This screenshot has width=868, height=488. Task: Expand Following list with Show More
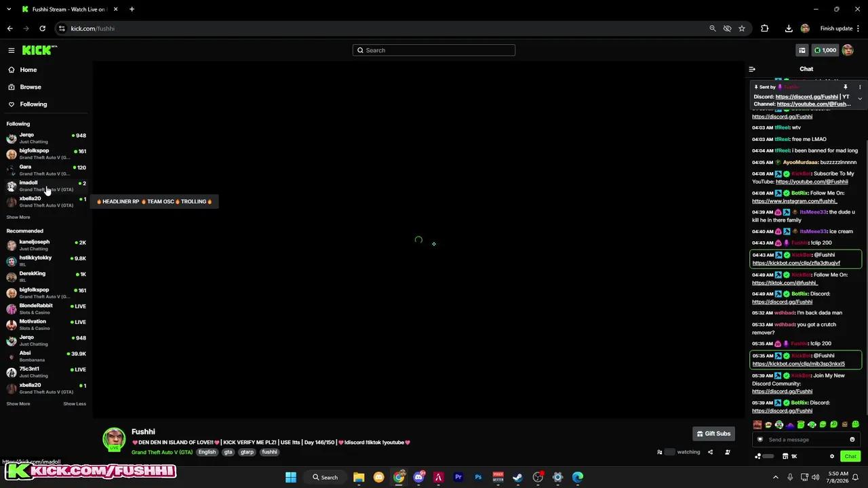pyautogui.click(x=18, y=218)
